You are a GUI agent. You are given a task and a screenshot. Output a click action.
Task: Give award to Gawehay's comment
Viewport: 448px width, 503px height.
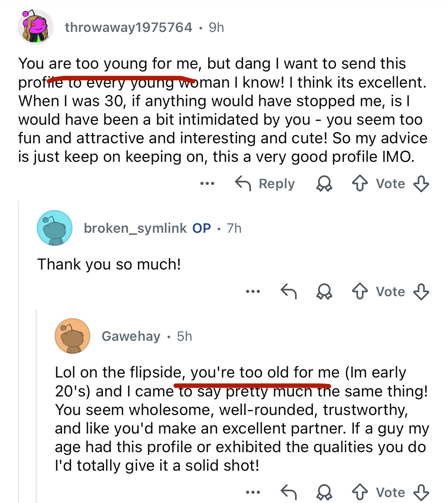324,492
